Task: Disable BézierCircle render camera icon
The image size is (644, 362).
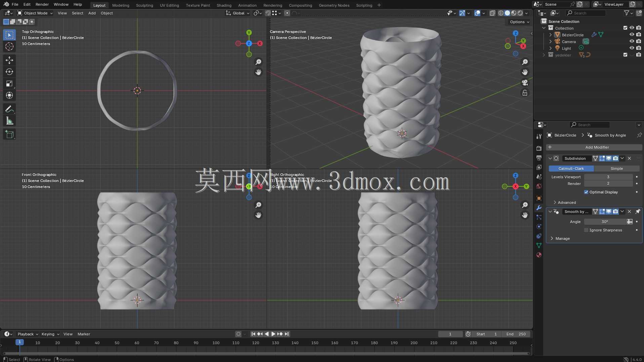Action: coord(639,35)
